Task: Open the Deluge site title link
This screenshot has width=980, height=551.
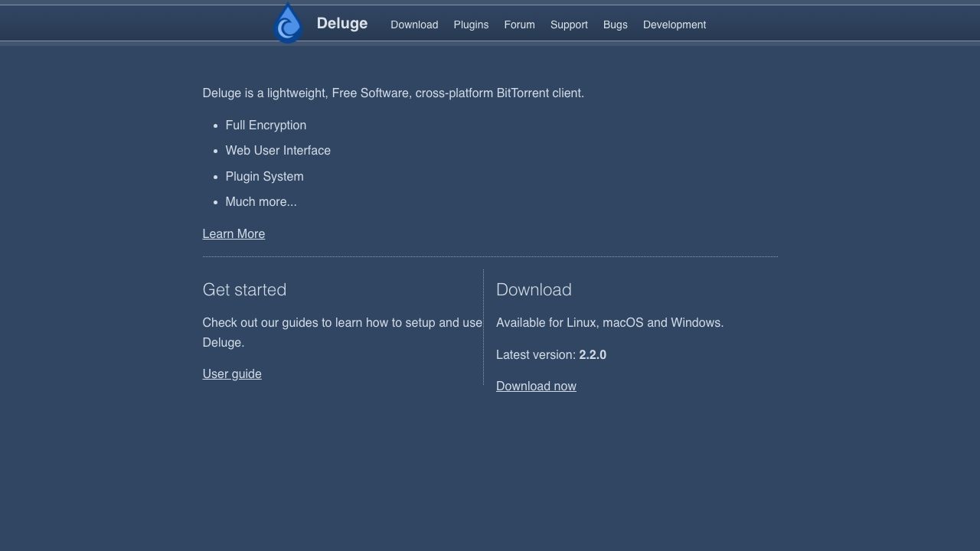Action: [342, 24]
